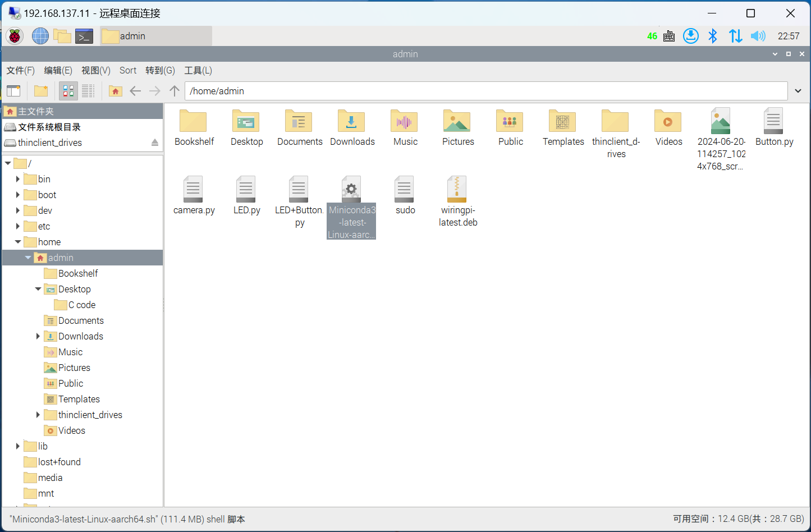The width and height of the screenshot is (811, 532).
Task: Expand the lib folder tree node
Action: point(18,446)
